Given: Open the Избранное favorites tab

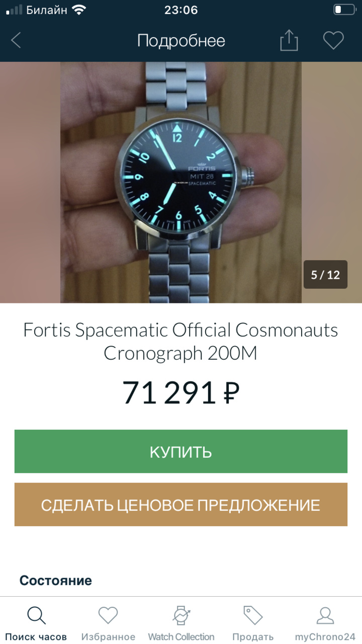Looking at the screenshot, I should click(x=108, y=624).
